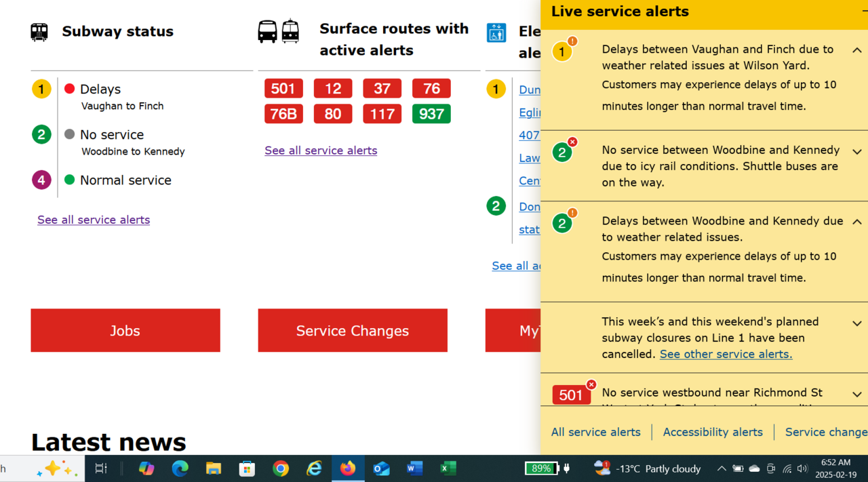Open Firefox from the taskbar
Screen dimensions: 868x482
coord(348,468)
